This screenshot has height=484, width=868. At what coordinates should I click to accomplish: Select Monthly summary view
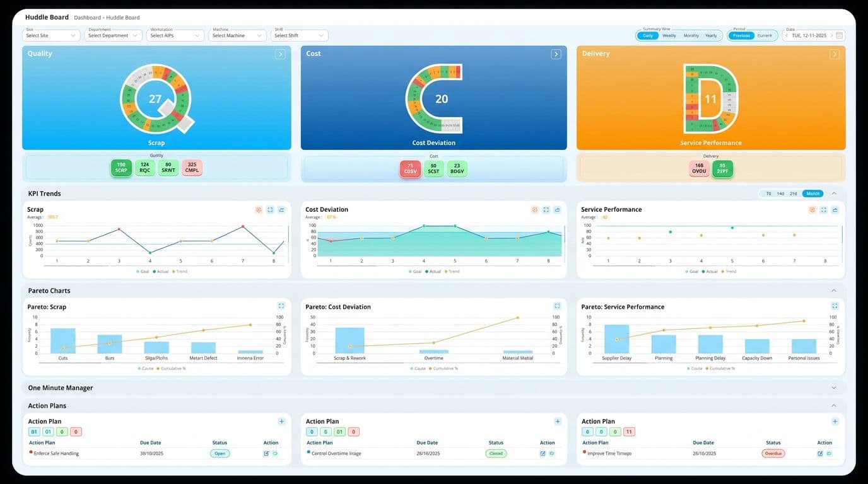click(x=691, y=36)
